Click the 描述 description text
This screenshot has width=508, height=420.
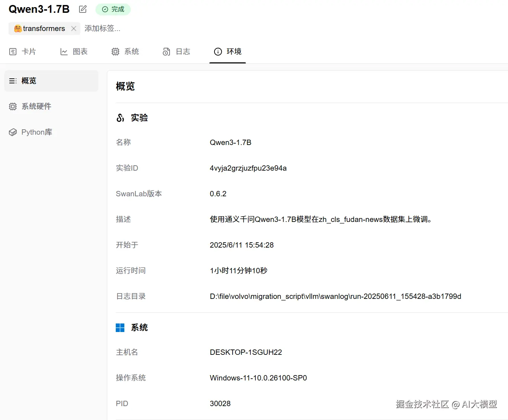(x=321, y=219)
